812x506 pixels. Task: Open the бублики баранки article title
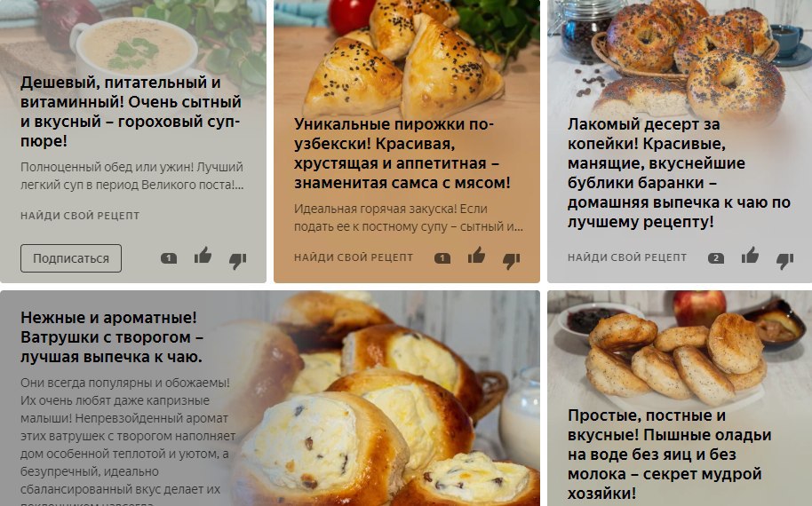(x=679, y=173)
